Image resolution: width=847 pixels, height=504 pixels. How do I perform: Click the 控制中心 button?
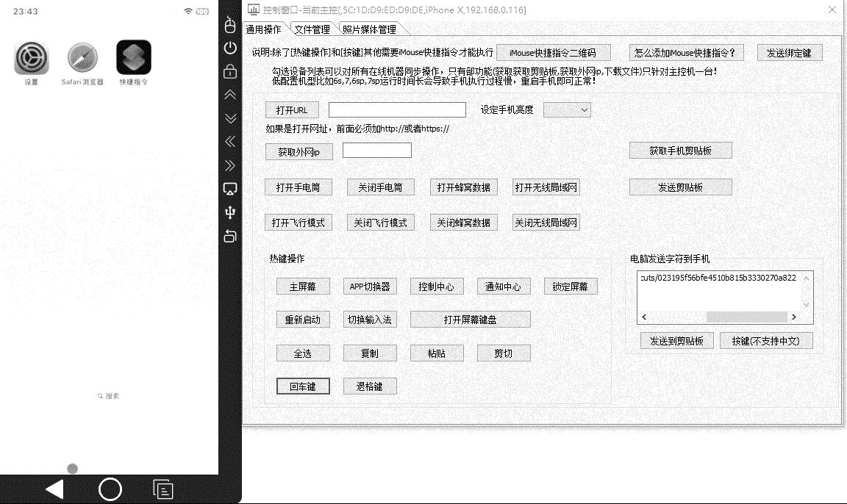(x=437, y=287)
